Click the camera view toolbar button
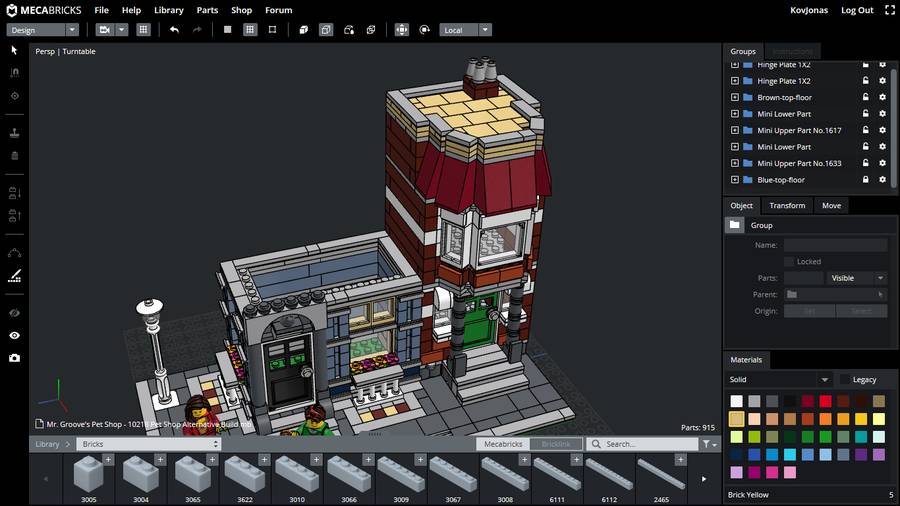This screenshot has width=900, height=506. (104, 30)
